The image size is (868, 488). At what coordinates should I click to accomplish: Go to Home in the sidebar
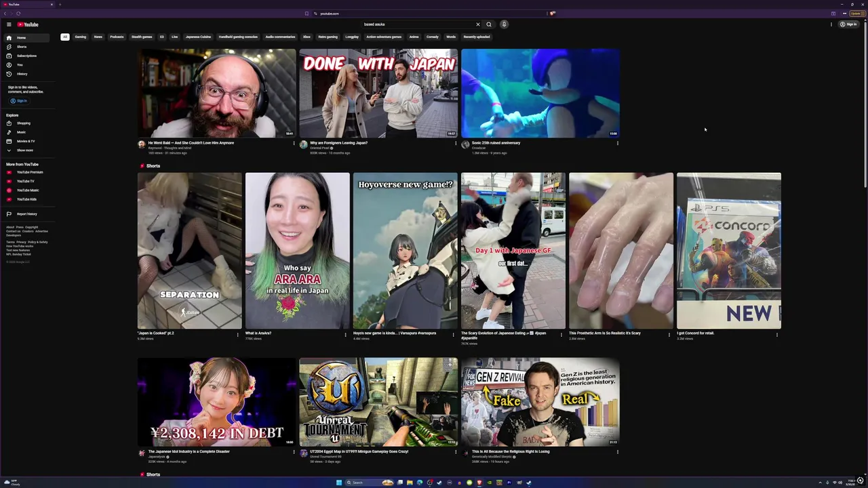25,38
